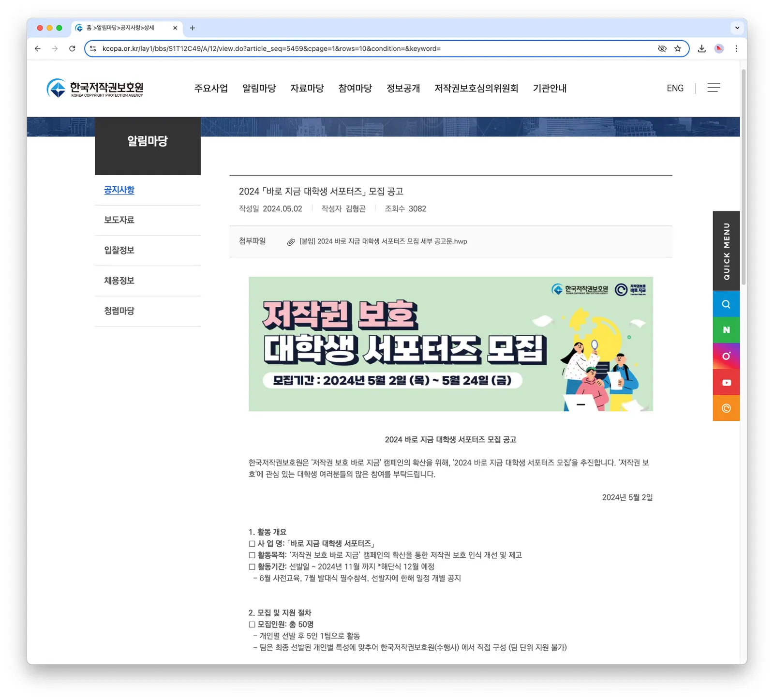774x700 pixels.
Task: Open the 알림마당 top menu
Action: [x=259, y=88]
